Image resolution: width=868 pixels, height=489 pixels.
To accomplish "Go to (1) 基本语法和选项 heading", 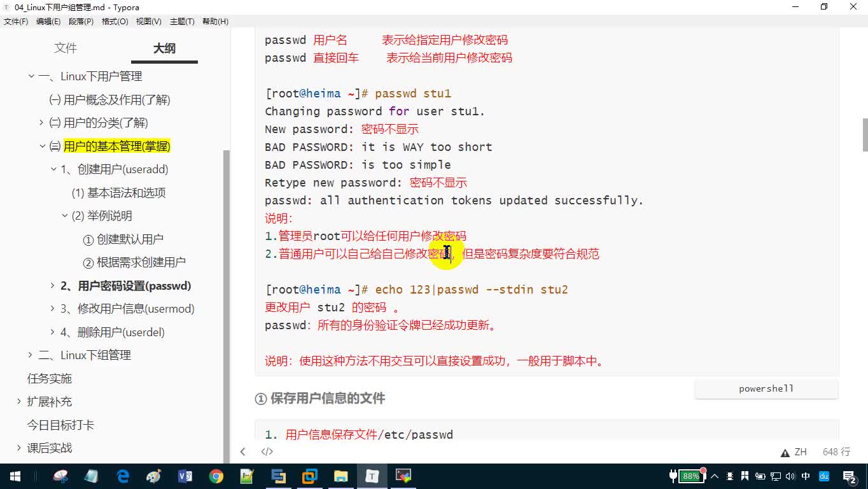I will click(x=118, y=193).
